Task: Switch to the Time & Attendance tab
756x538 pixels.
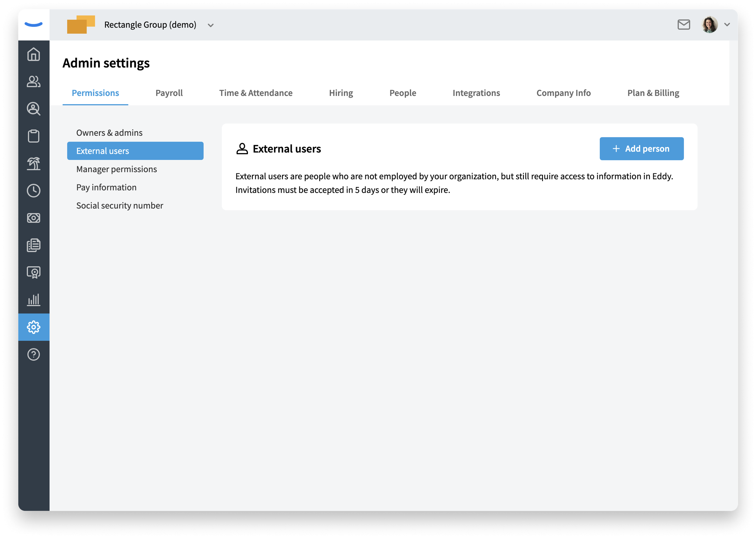Action: [256, 93]
